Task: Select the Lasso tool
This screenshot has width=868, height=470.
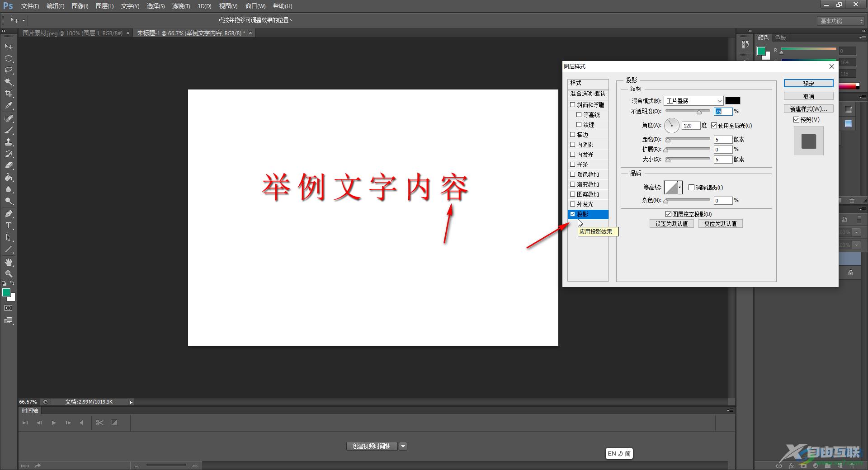Action: [9, 70]
